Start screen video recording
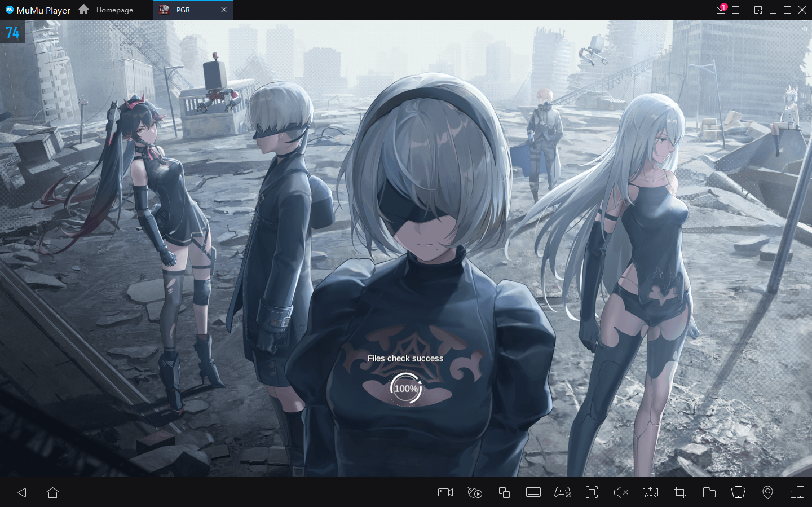 point(445,492)
